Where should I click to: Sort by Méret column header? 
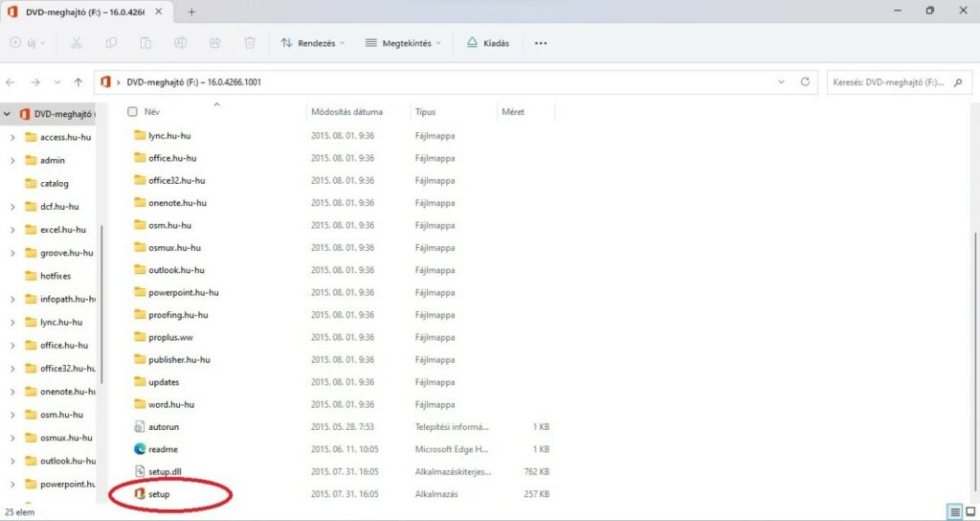[513, 112]
